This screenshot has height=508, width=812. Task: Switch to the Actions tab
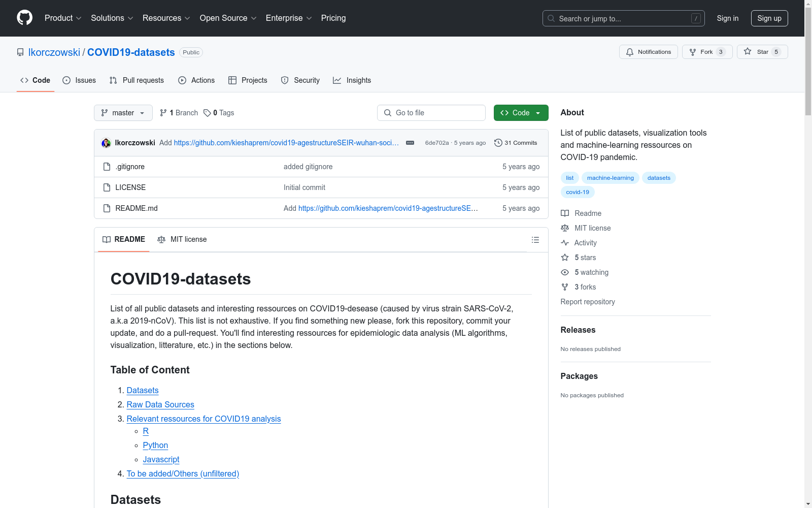coord(196,80)
